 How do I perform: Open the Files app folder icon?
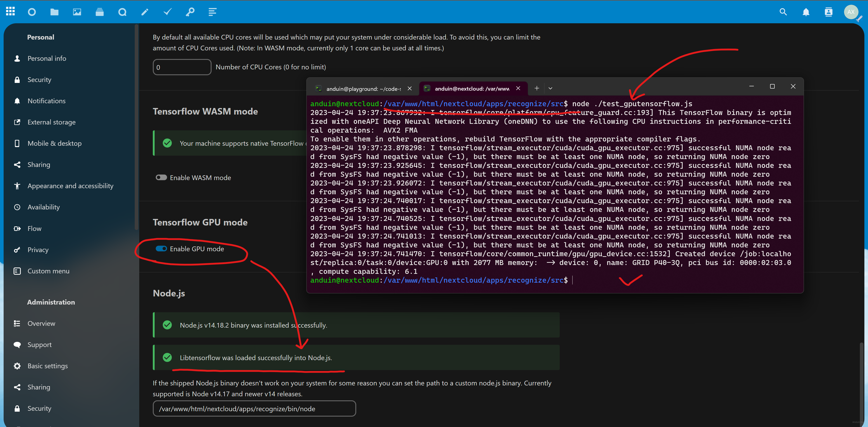(x=54, y=12)
